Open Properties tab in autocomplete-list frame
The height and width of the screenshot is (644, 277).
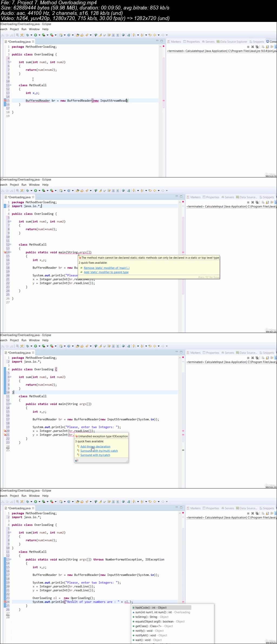pos(211,508)
